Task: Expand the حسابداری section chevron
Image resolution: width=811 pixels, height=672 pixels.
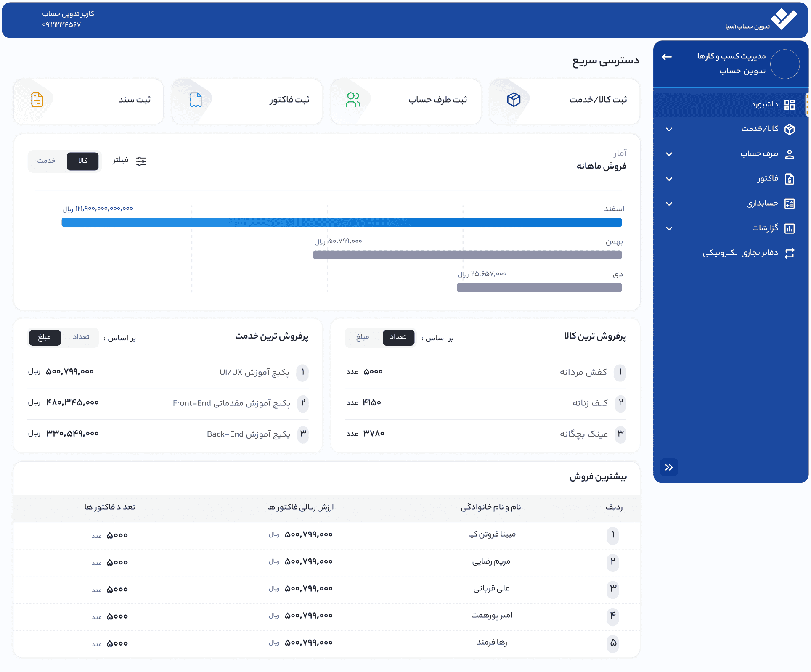Action: point(669,204)
